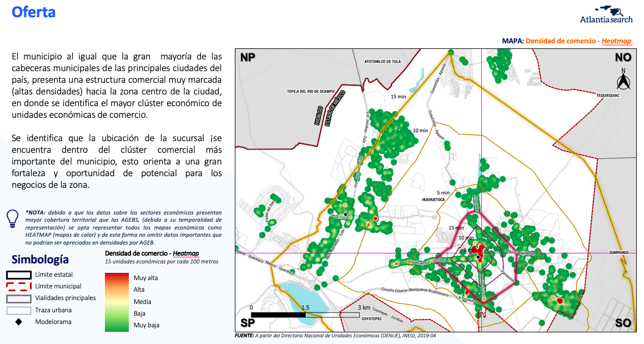Click the "NP" map corner label

click(248, 58)
